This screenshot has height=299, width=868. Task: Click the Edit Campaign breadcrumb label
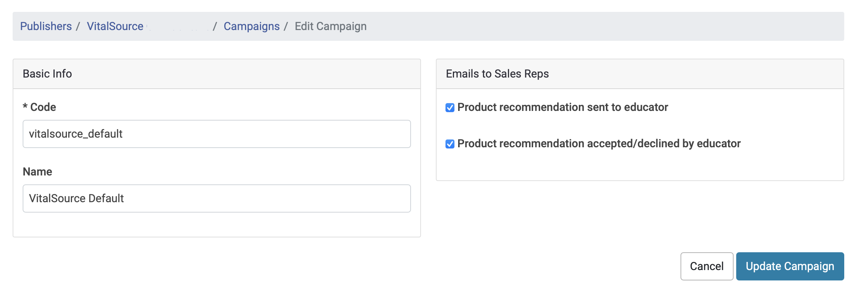pos(330,26)
